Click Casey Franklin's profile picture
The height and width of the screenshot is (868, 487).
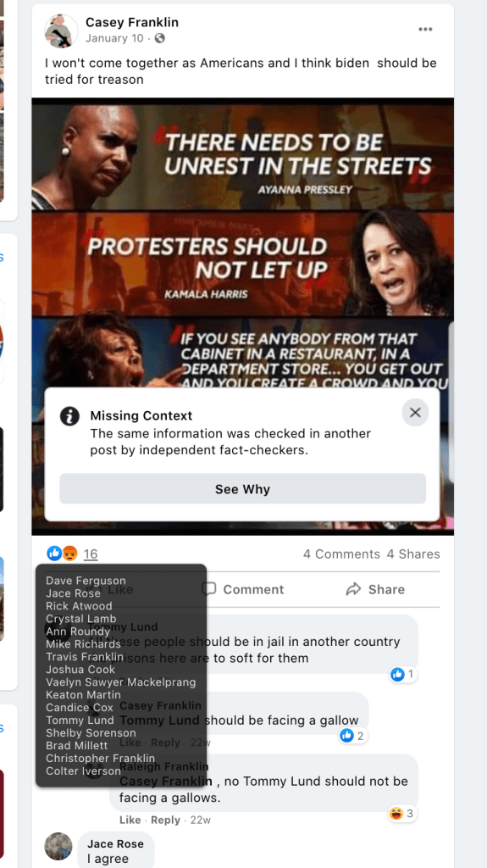(61, 31)
